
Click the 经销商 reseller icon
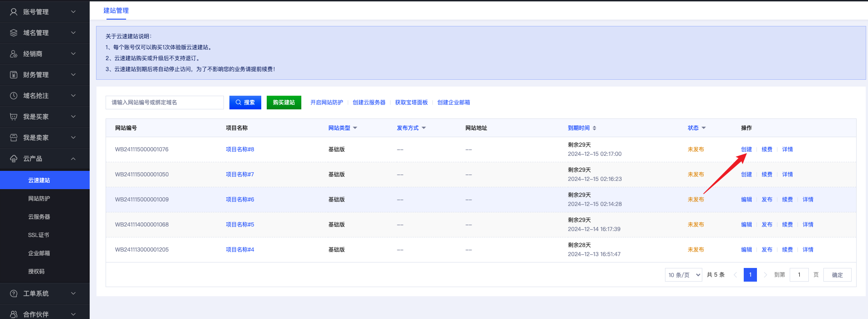14,54
